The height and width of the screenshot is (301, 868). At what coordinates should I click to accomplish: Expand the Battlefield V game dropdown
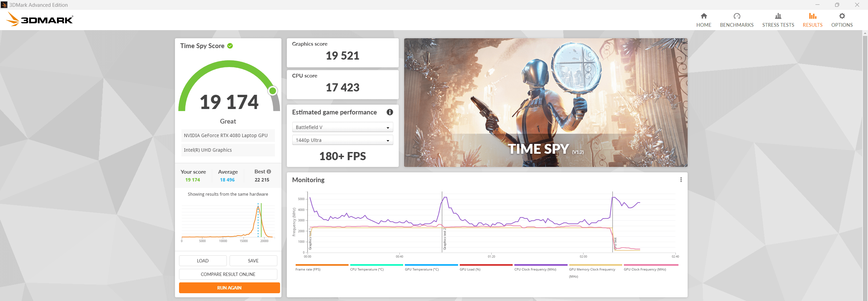[342, 127]
